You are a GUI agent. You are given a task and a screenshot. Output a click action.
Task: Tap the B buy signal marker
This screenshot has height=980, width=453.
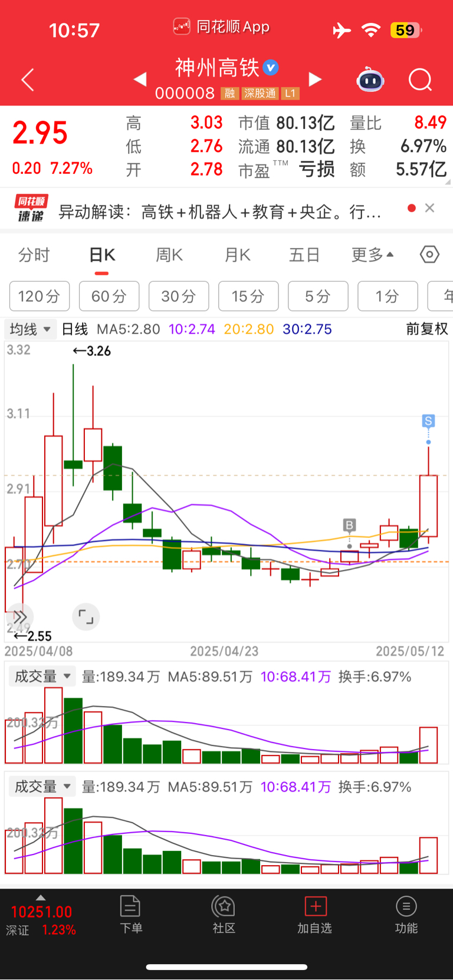(x=349, y=525)
